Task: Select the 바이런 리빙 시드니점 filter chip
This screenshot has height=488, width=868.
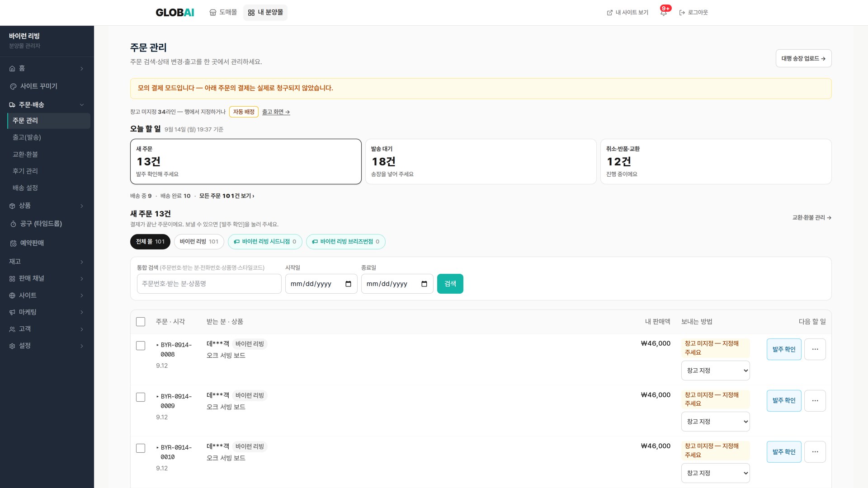Action: (265, 242)
